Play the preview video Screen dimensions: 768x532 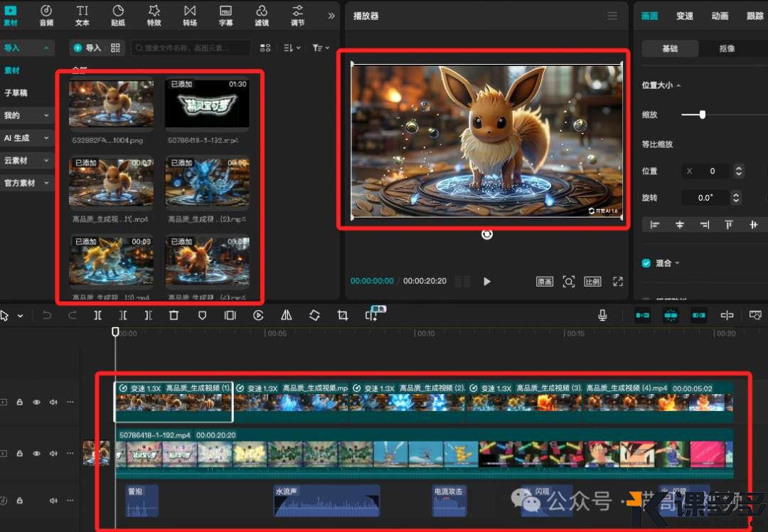point(487,281)
